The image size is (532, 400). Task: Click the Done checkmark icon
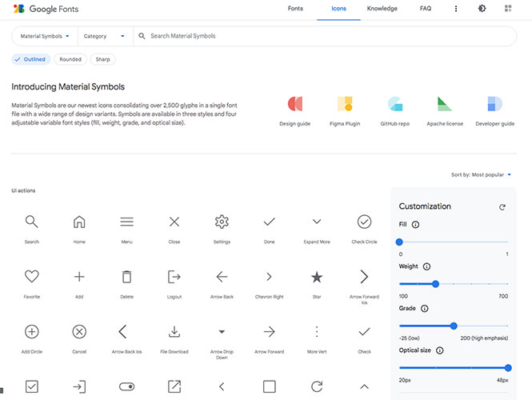[269, 222]
